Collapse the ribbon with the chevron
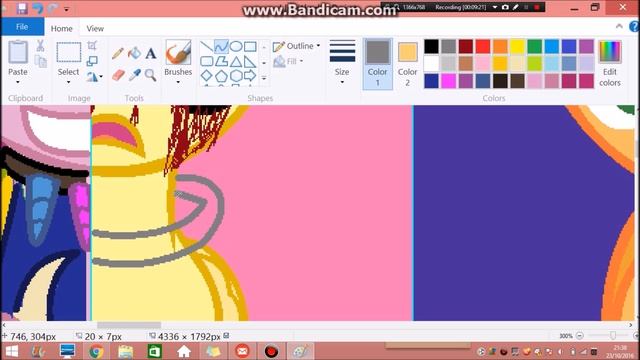640x360 pixels. (619, 27)
